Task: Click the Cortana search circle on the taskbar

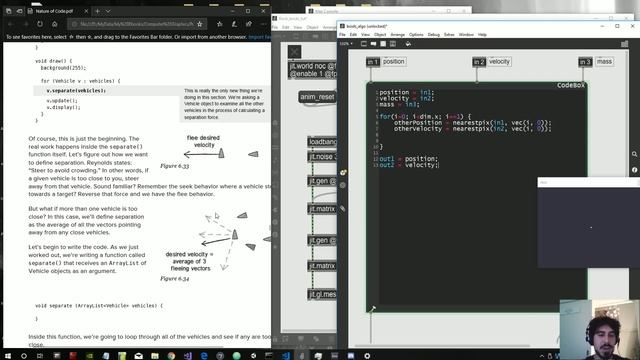Action: click(x=24, y=356)
